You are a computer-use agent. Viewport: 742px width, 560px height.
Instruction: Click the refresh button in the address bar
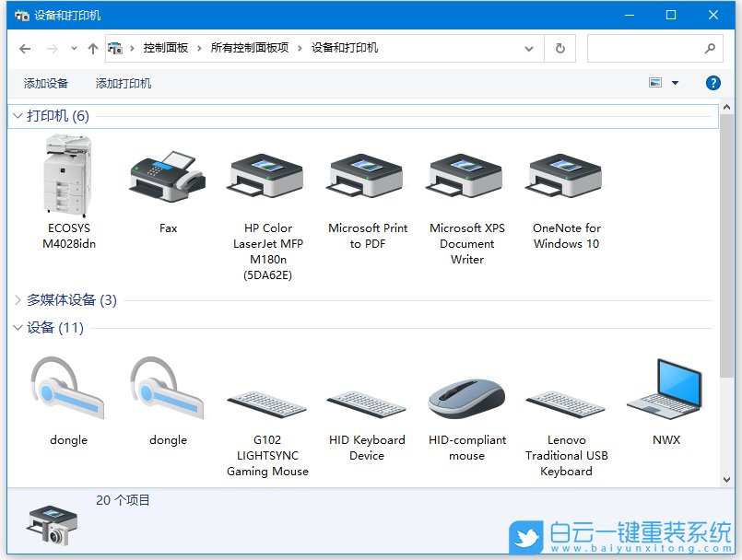[560, 48]
